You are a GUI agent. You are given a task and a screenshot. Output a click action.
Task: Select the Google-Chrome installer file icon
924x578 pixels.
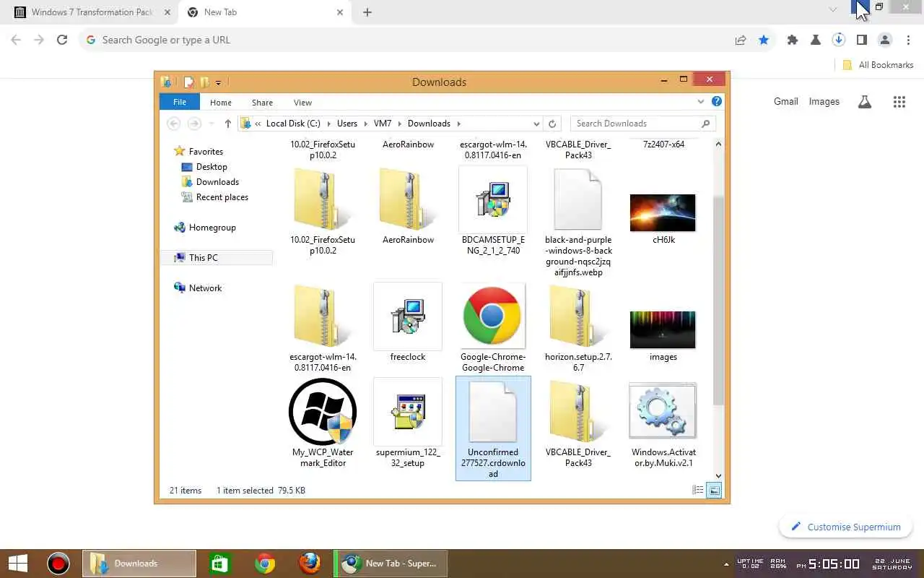tap(492, 316)
